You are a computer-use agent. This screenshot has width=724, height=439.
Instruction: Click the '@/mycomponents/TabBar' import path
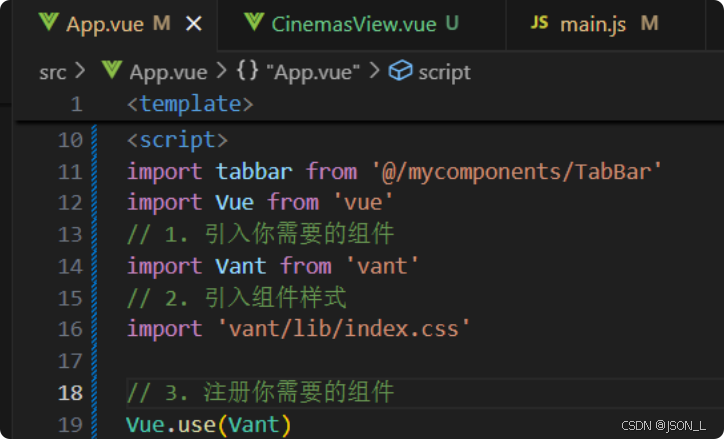coord(517,172)
